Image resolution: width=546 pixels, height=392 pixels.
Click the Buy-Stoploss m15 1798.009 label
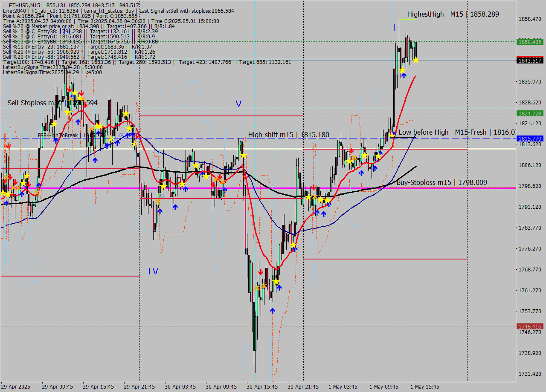[x=441, y=183]
